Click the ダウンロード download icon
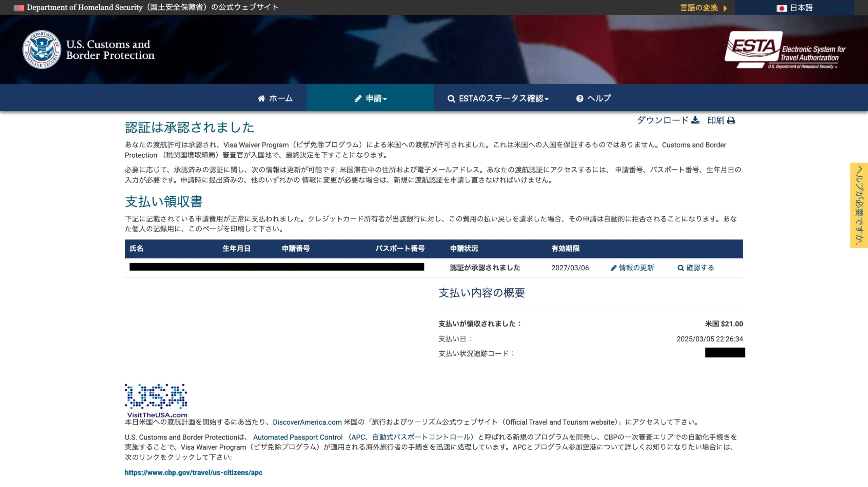 (x=695, y=120)
